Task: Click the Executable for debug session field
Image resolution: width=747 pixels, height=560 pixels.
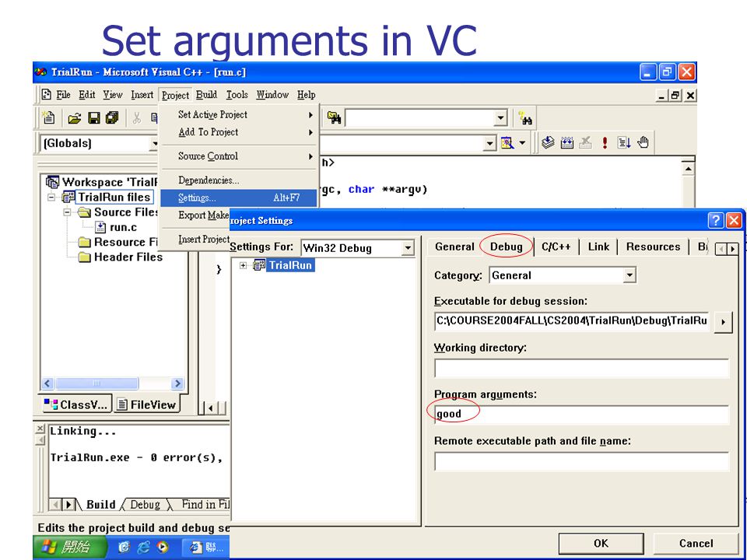Action: [x=573, y=321]
